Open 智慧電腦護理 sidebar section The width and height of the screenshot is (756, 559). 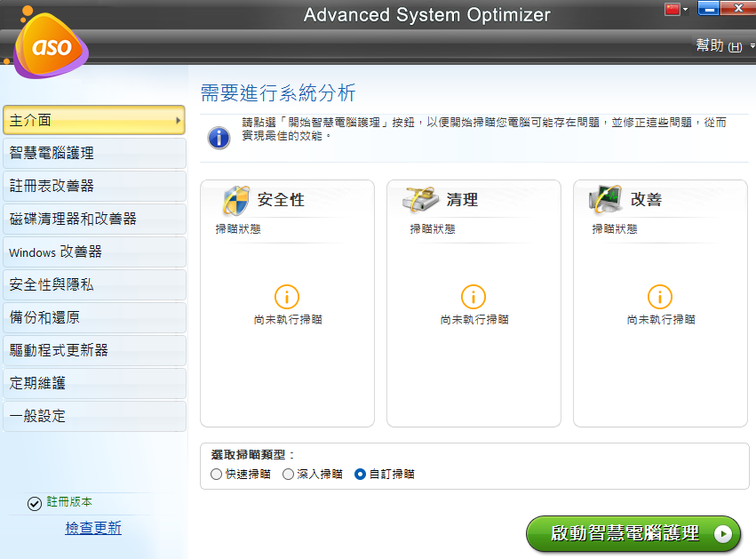94,154
